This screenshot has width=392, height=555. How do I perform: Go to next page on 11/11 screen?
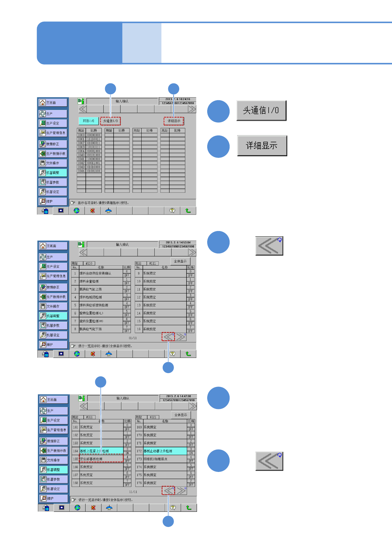tap(181, 490)
